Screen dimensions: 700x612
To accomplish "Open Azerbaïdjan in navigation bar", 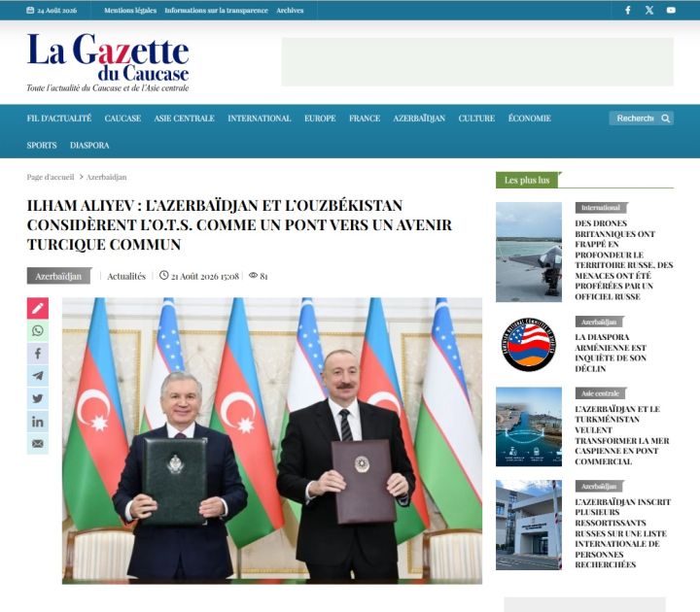I will tap(419, 119).
